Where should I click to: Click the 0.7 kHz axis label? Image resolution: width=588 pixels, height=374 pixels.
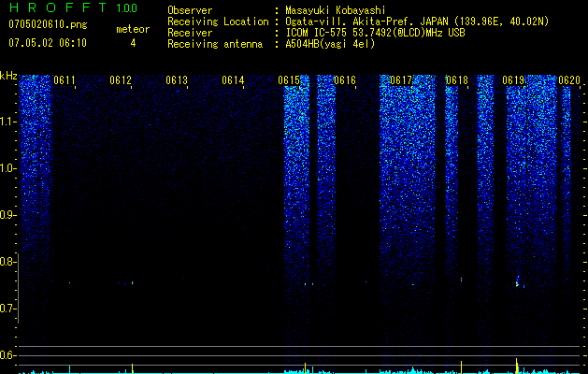pos(8,309)
